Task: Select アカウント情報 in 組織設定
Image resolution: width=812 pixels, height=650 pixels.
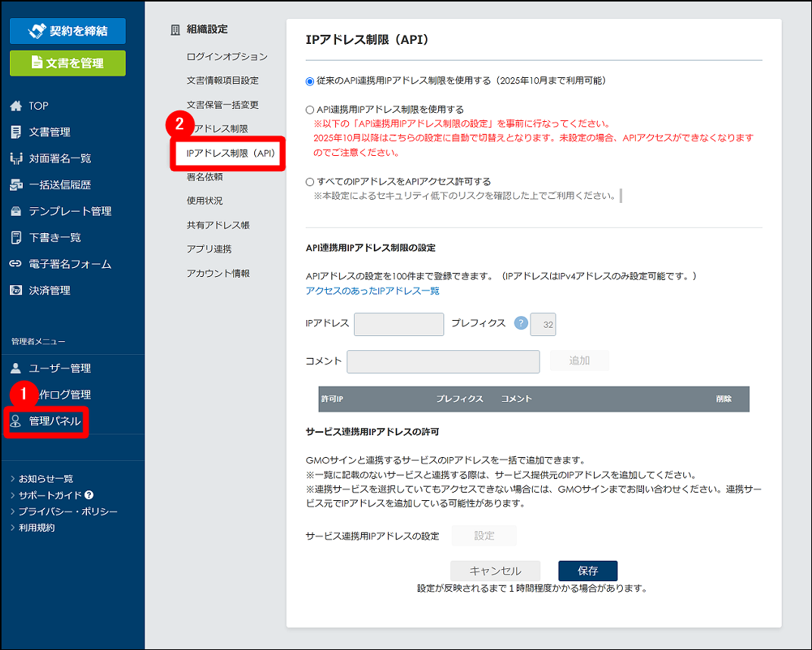Action: (218, 273)
